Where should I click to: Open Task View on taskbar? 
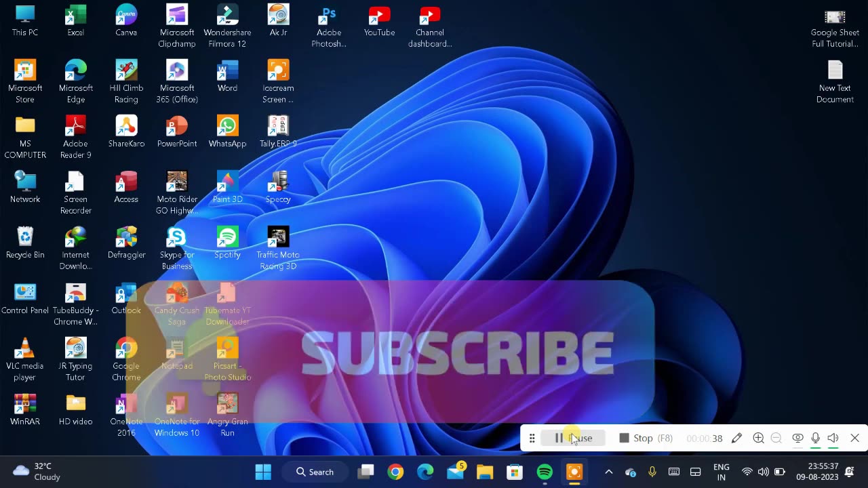(366, 472)
